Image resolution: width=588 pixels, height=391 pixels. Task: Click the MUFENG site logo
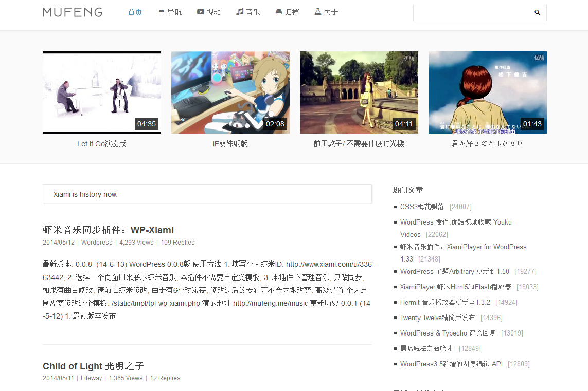(73, 12)
